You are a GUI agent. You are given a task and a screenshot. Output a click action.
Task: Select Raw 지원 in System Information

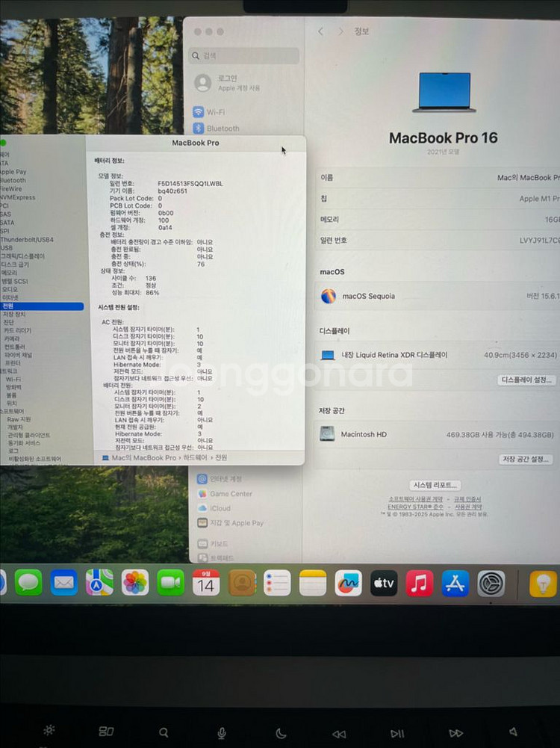(19, 419)
